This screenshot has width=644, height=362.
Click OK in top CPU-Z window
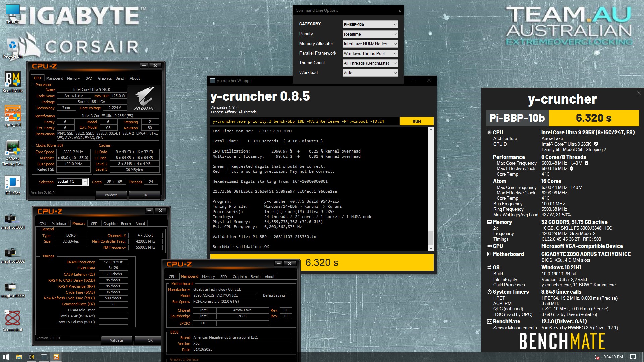[x=145, y=195]
